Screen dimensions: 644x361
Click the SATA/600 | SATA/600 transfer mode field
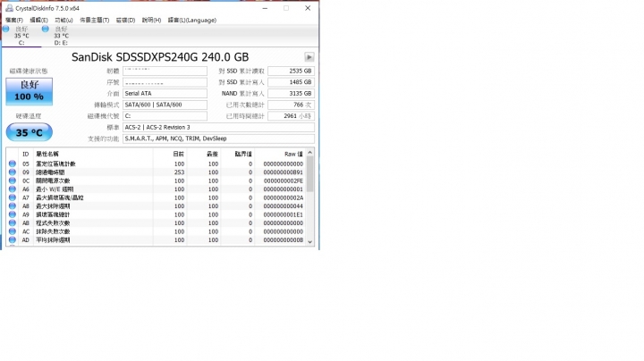[x=165, y=105]
